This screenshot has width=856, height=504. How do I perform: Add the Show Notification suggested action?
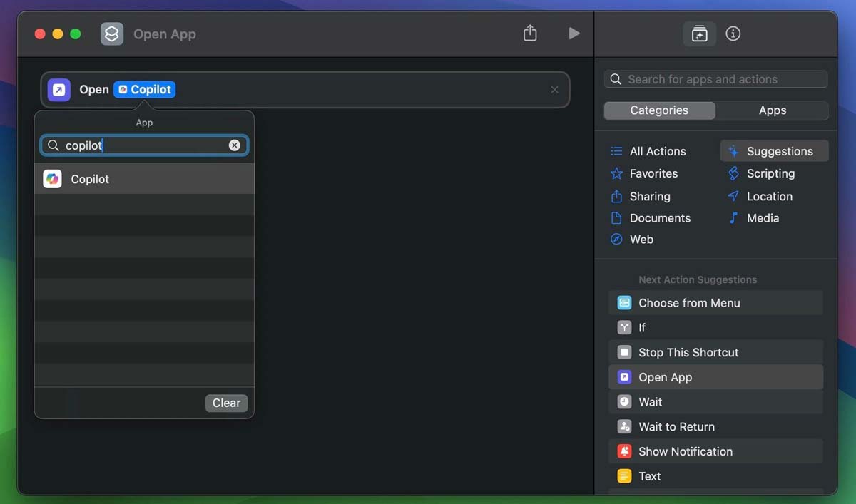click(686, 451)
